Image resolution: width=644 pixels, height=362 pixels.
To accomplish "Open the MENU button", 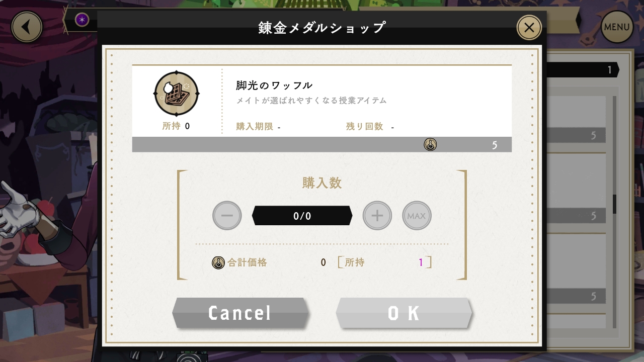I will pyautogui.click(x=617, y=27).
